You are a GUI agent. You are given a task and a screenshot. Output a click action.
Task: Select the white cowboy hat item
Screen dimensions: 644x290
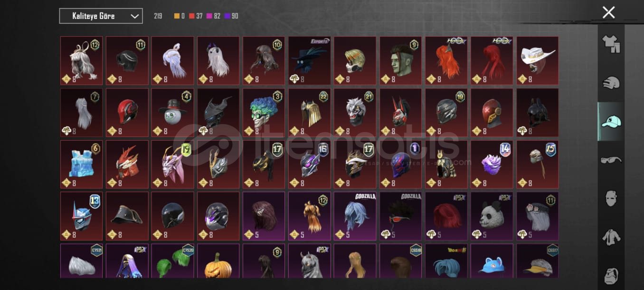pyautogui.click(x=538, y=60)
